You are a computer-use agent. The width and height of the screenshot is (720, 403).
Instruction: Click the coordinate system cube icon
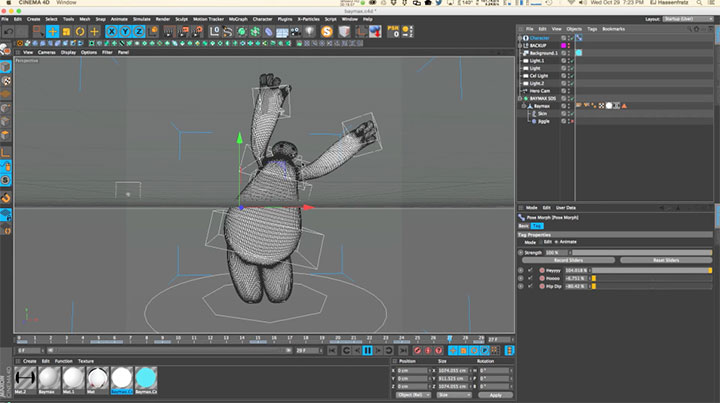153,32
